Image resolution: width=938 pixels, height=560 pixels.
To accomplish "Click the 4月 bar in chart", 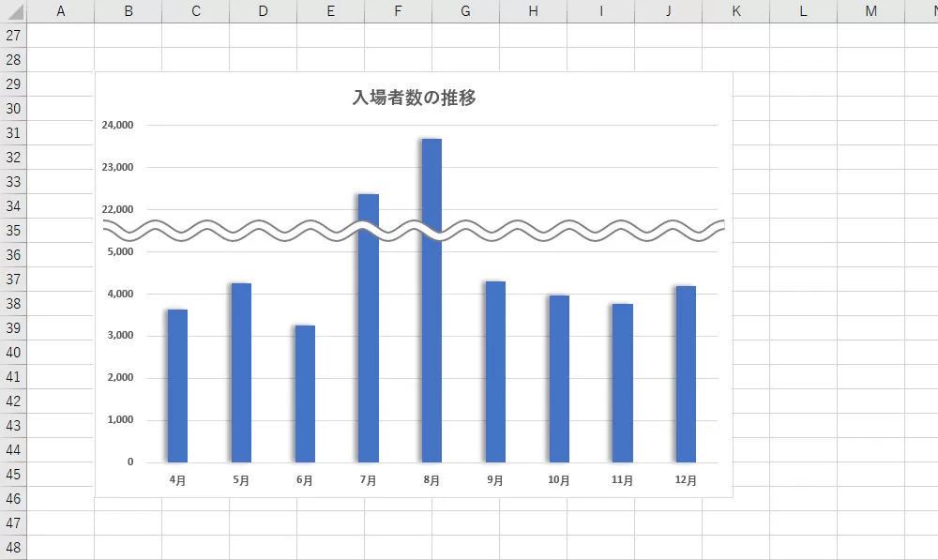I will (177, 386).
